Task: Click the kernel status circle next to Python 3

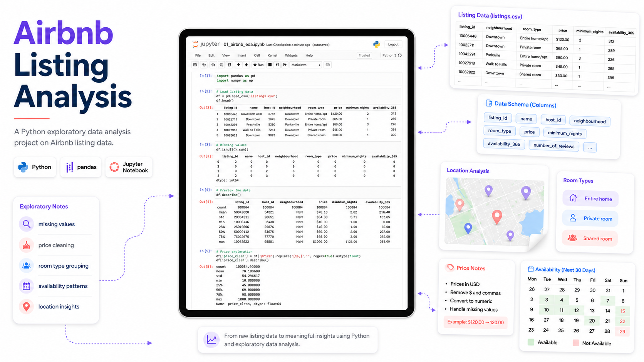Action: click(x=400, y=55)
